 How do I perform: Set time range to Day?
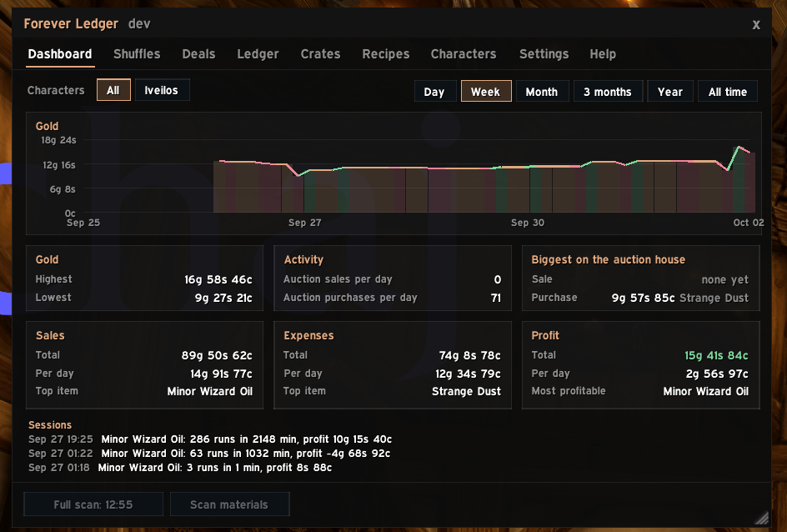(434, 92)
